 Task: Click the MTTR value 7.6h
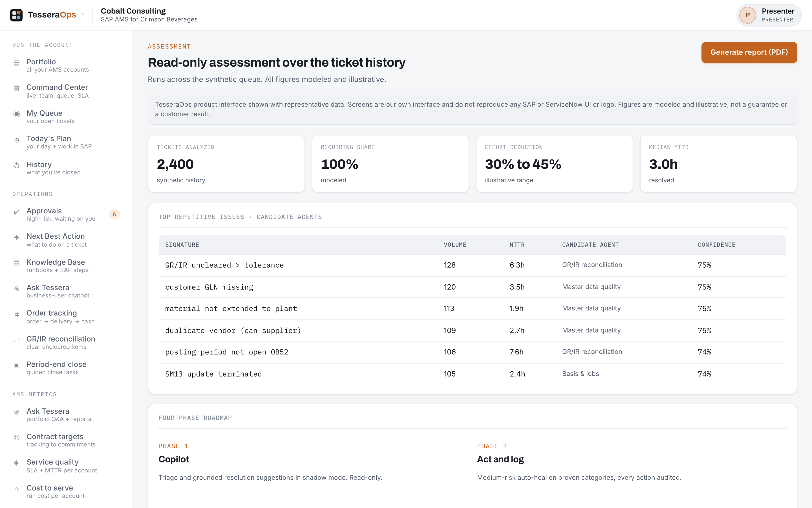click(517, 352)
